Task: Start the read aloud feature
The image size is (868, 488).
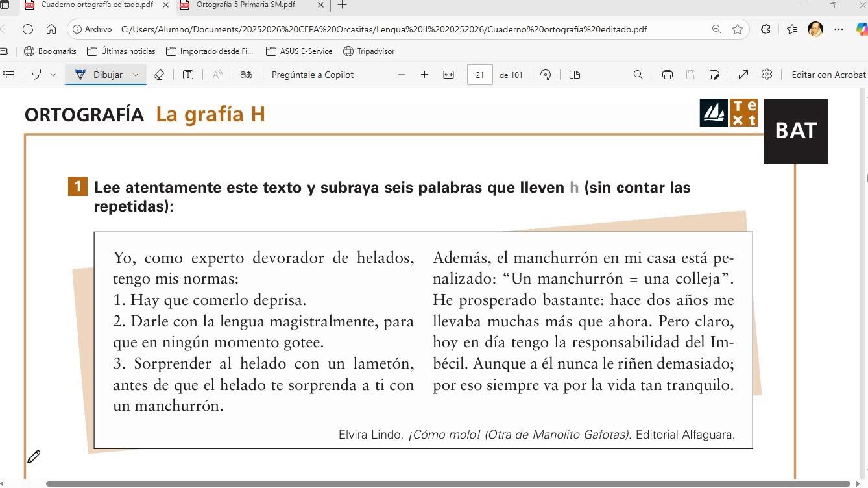Action: [x=217, y=75]
